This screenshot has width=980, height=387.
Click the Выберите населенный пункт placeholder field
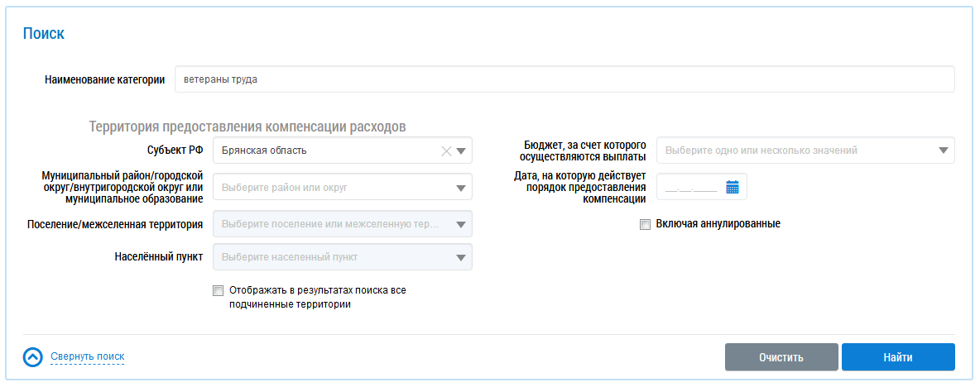(x=343, y=257)
